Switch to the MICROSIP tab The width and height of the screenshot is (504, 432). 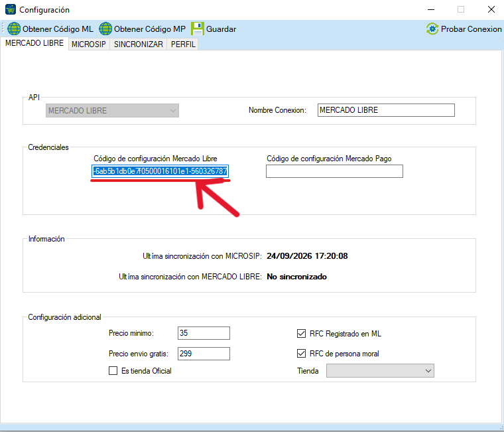pos(89,44)
